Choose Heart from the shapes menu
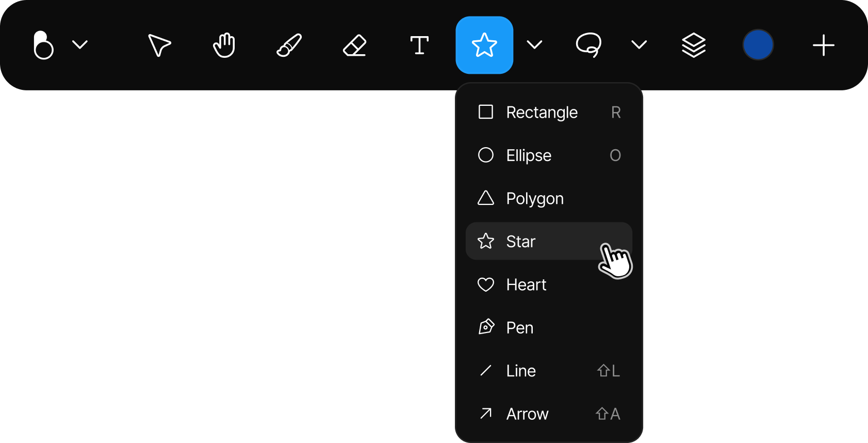 click(549, 284)
